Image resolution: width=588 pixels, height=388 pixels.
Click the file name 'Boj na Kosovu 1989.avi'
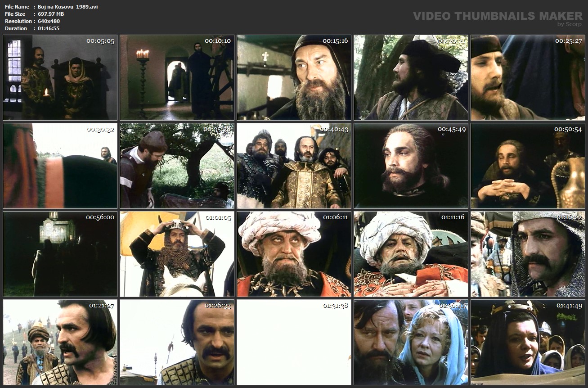point(68,7)
